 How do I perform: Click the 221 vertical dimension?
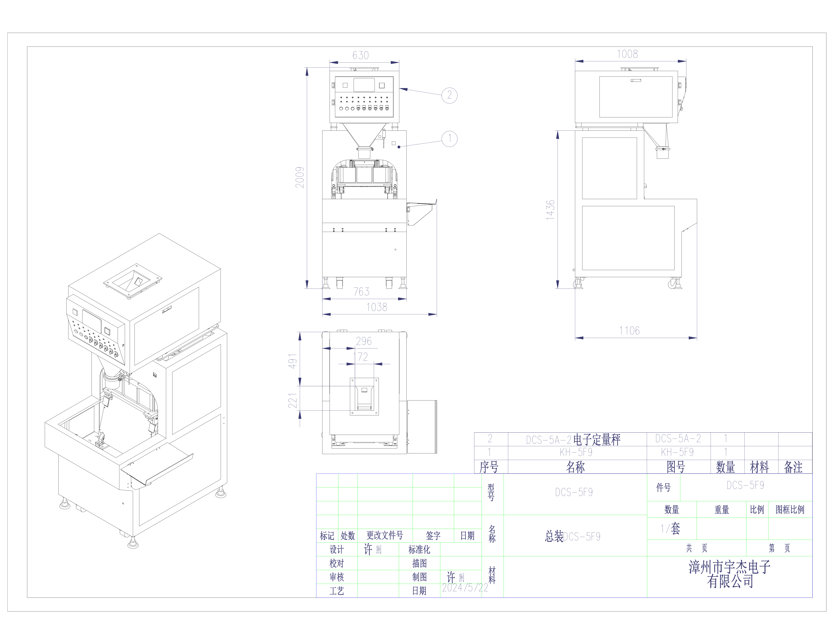tap(293, 401)
